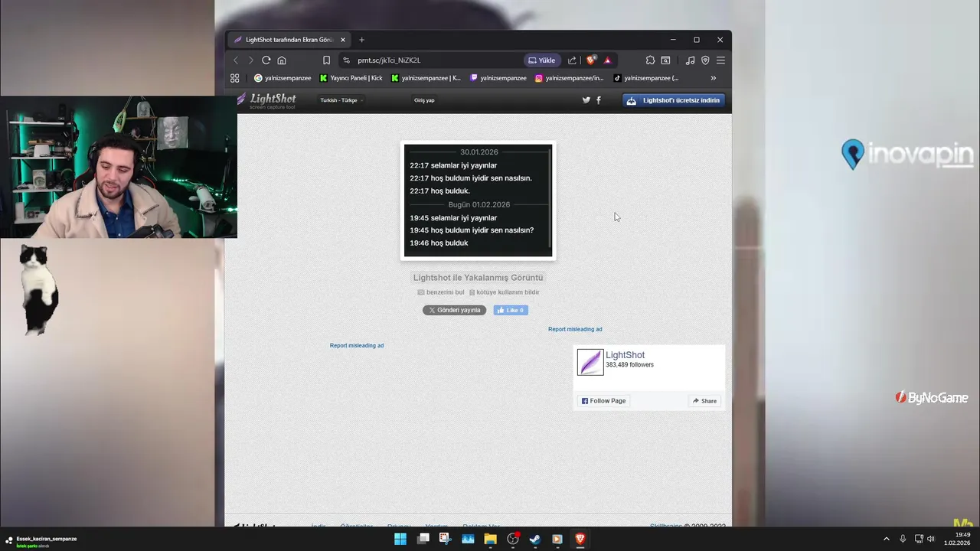980x551 pixels.
Task: Open the Snipping Tool on the taskbar
Action: pos(446,539)
